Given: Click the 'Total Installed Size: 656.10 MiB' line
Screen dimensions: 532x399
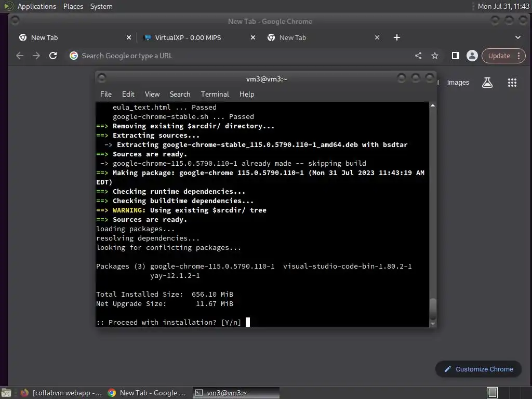Looking at the screenshot, I should click(165, 294).
